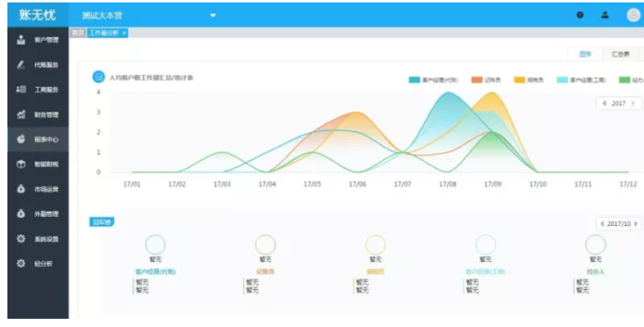Open 工商服务 from the sidebar

click(x=38, y=90)
